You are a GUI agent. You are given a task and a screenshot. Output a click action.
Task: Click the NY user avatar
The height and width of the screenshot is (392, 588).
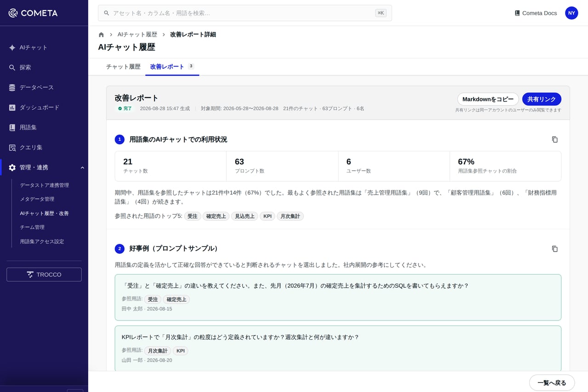(x=571, y=13)
